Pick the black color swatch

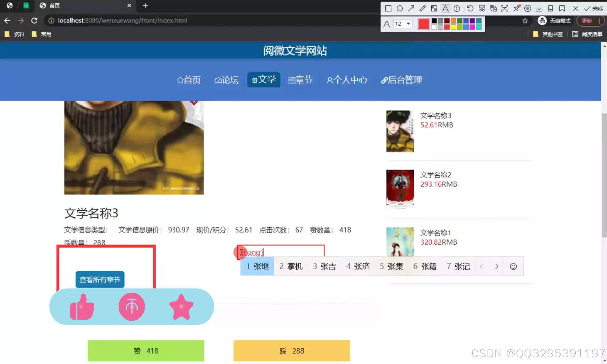pos(434,21)
